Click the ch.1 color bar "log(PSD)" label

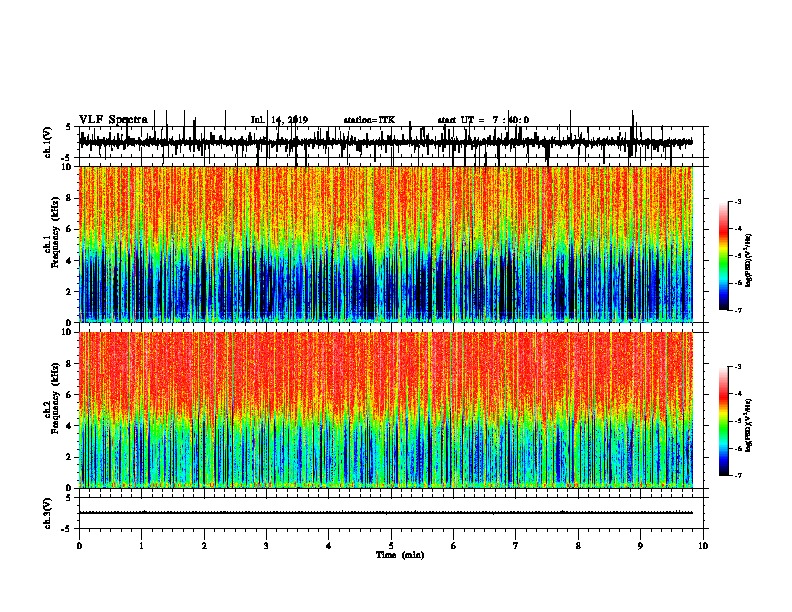click(749, 260)
